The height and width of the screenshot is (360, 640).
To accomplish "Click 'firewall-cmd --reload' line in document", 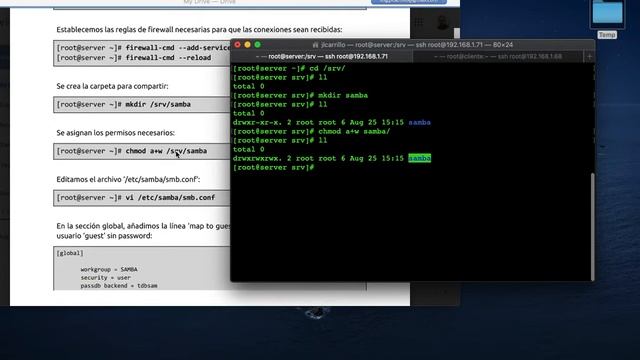I will coord(134,58).
